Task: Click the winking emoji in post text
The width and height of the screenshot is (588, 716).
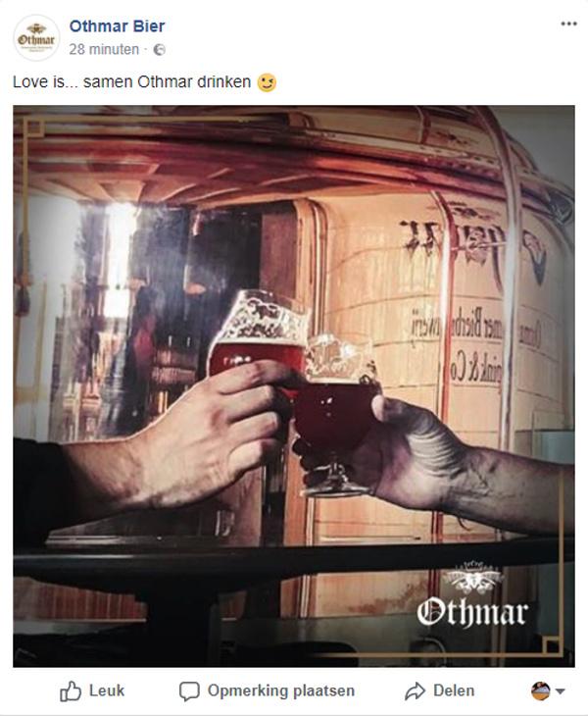Action: [267, 82]
